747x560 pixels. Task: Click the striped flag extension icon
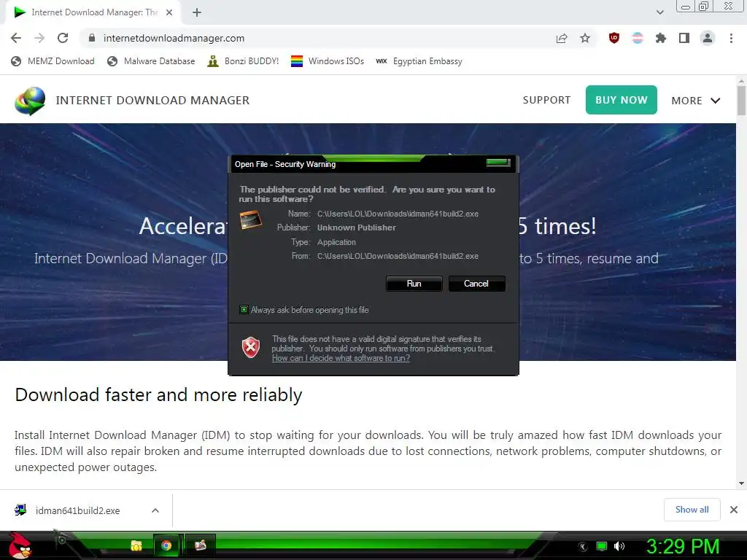click(638, 38)
